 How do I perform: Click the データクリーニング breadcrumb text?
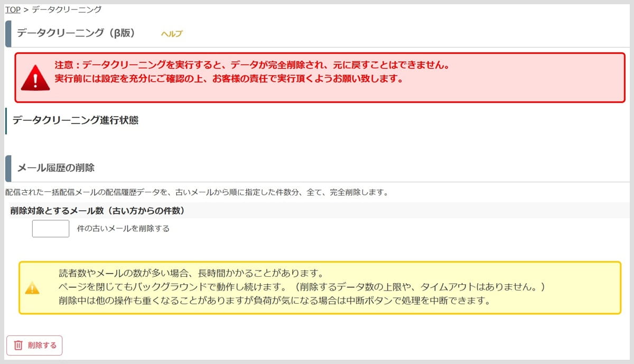pyautogui.click(x=67, y=10)
